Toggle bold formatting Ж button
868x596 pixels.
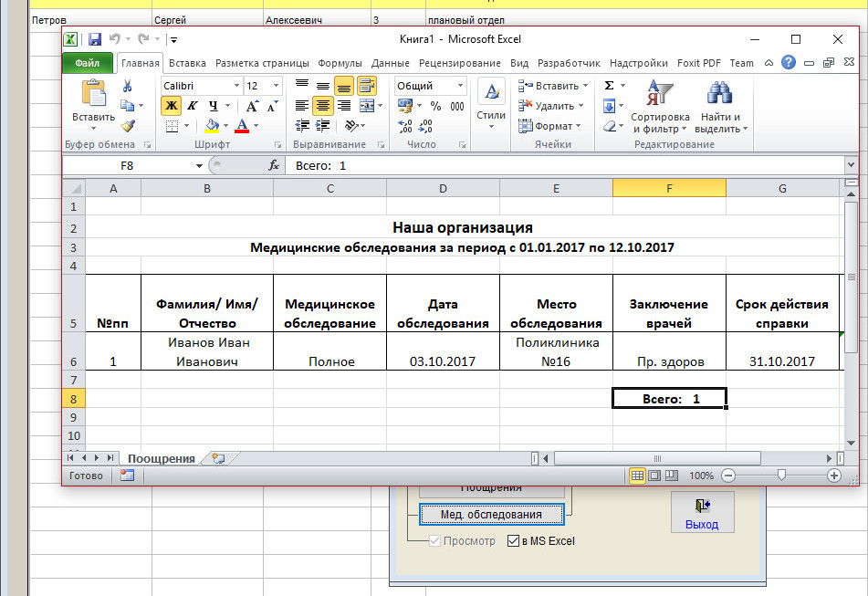click(x=171, y=106)
